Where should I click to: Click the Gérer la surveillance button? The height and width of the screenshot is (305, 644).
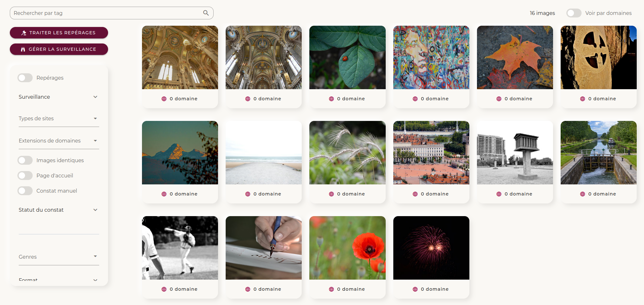tap(59, 49)
